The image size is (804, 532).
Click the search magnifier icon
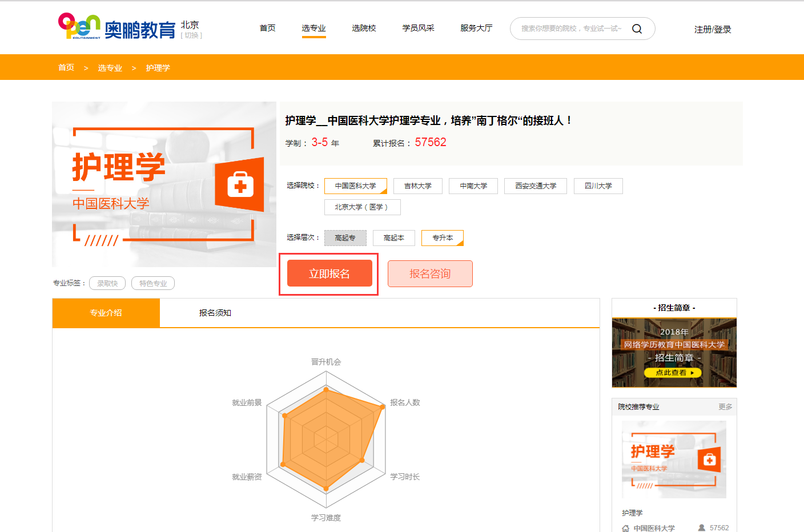tap(637, 28)
